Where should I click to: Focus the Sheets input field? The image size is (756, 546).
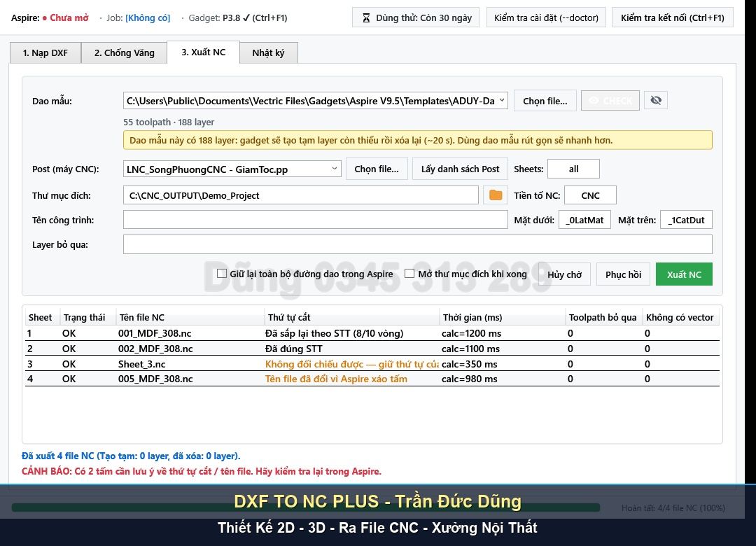[x=574, y=169]
